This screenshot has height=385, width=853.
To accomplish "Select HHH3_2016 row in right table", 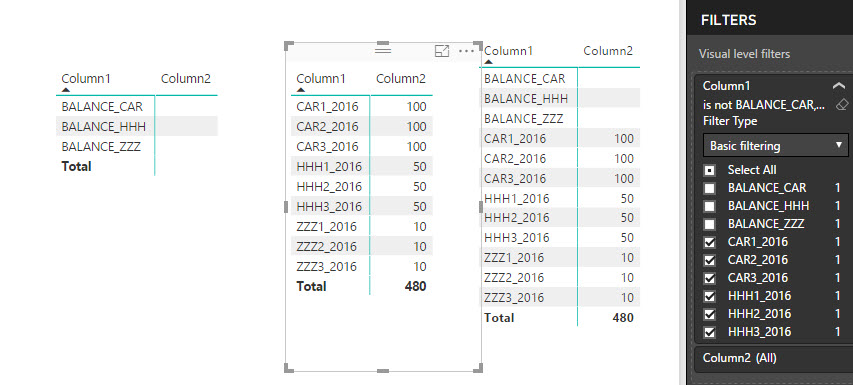I will [559, 238].
